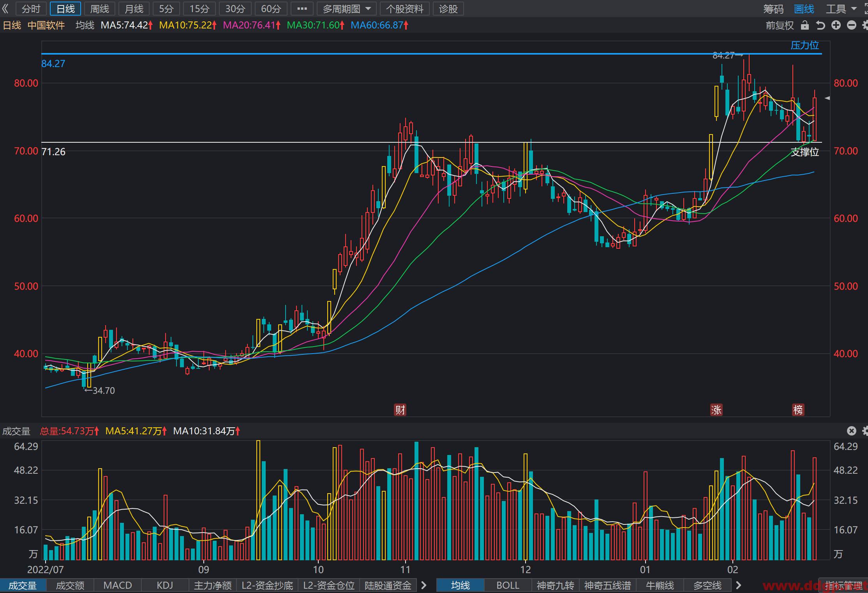The width and height of the screenshot is (868, 593).
Task: Expand more periods with the ··· button
Action: (302, 9)
